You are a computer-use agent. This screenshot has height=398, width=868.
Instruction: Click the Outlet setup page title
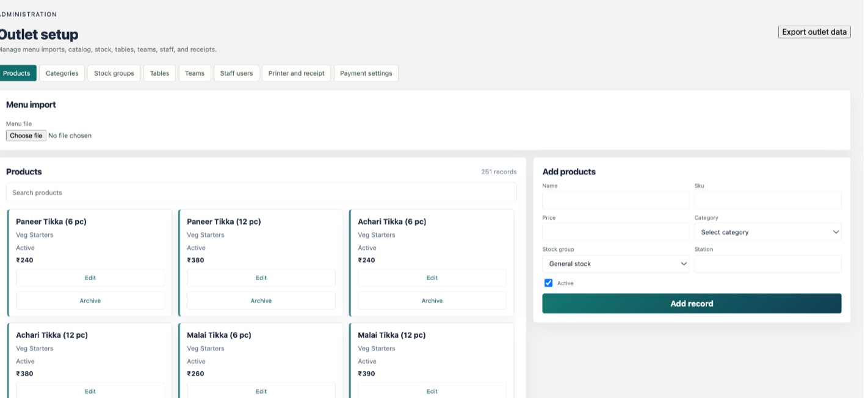(x=38, y=34)
